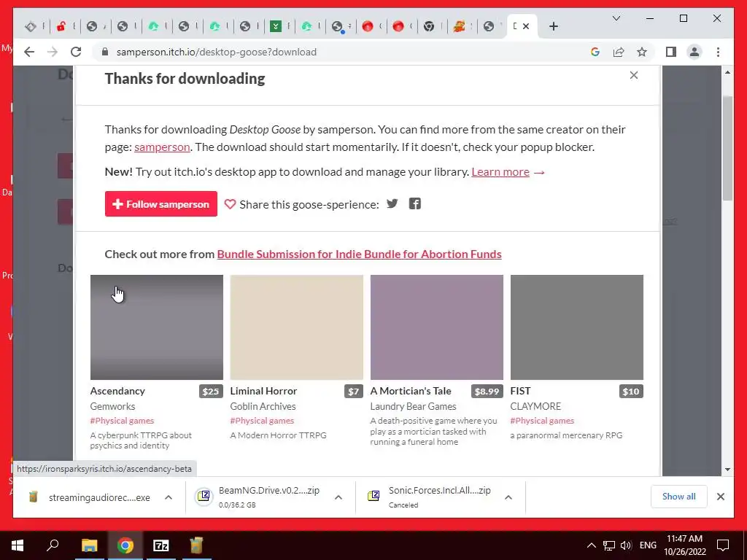This screenshot has height=560, width=747.
Task: Share on Facebook
Action: (415, 204)
